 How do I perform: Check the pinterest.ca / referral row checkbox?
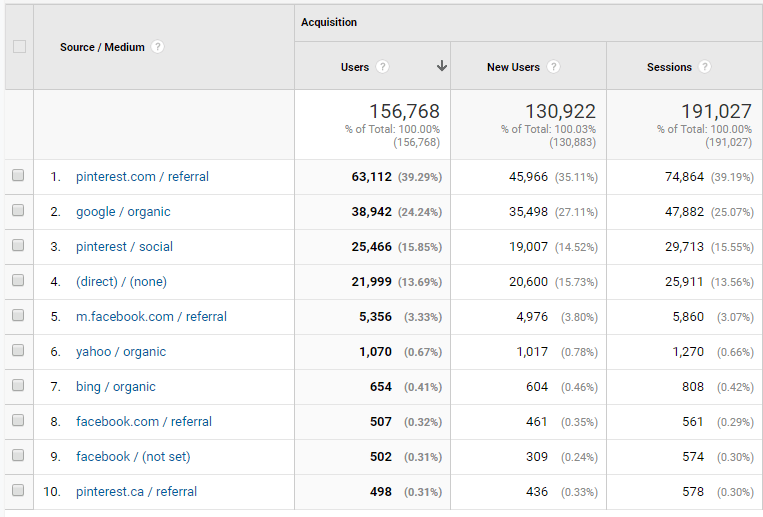pos(18,490)
